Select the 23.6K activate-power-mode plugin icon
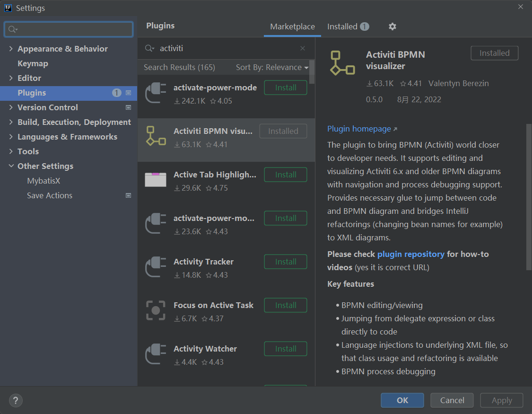532x414 pixels. pyautogui.click(x=156, y=224)
